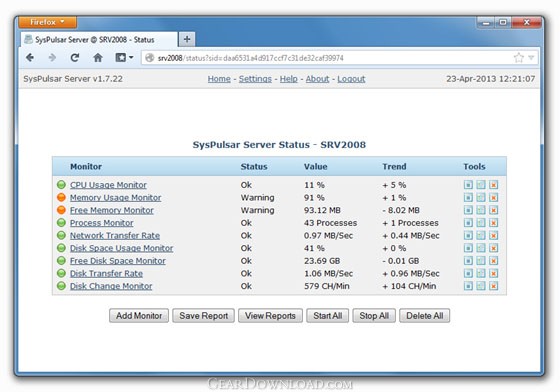Click the middle edit icon in Free Disk Space Monitor row
560x392 pixels.
pyautogui.click(x=481, y=261)
